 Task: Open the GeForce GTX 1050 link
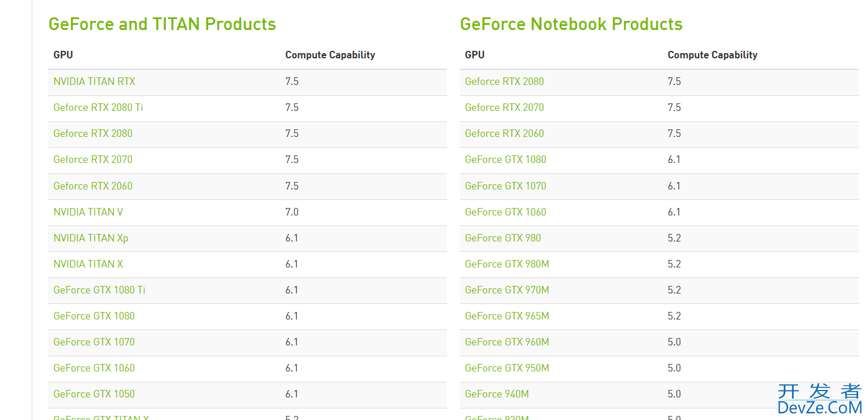pyautogui.click(x=94, y=394)
